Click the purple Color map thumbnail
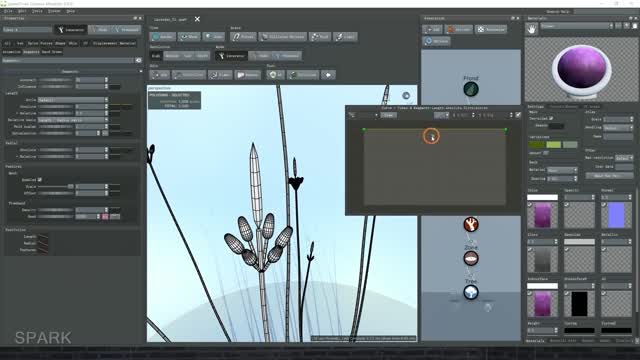Viewport: 640px width, 360px height. tap(542, 215)
